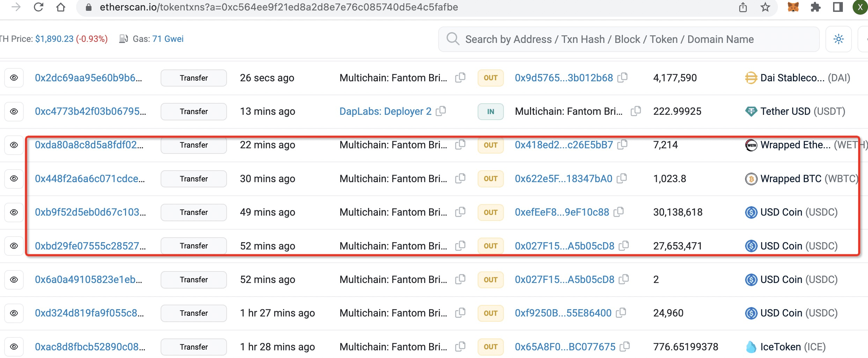Open transaction 0x448f2a6a6c071cdce...

click(90, 179)
